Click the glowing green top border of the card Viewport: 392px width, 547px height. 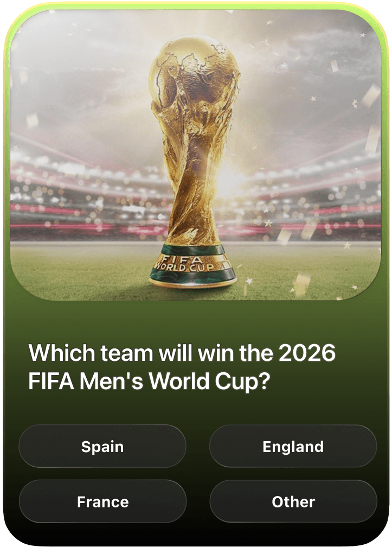(x=196, y=5)
